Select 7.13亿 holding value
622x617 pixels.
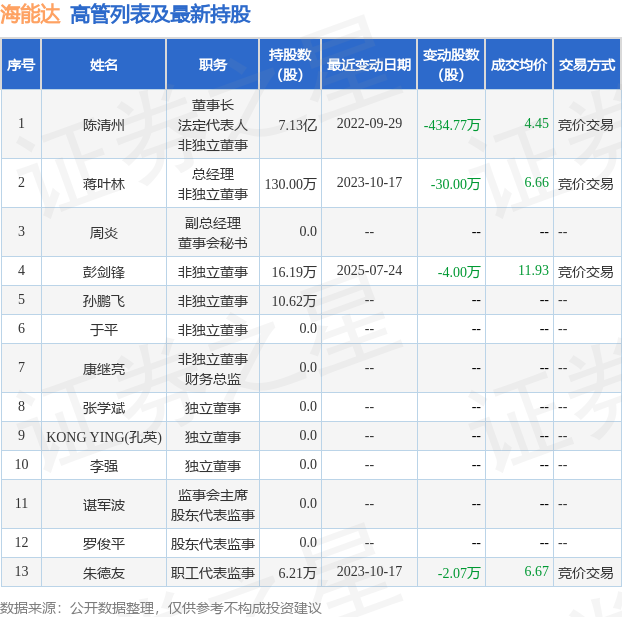tap(298, 125)
